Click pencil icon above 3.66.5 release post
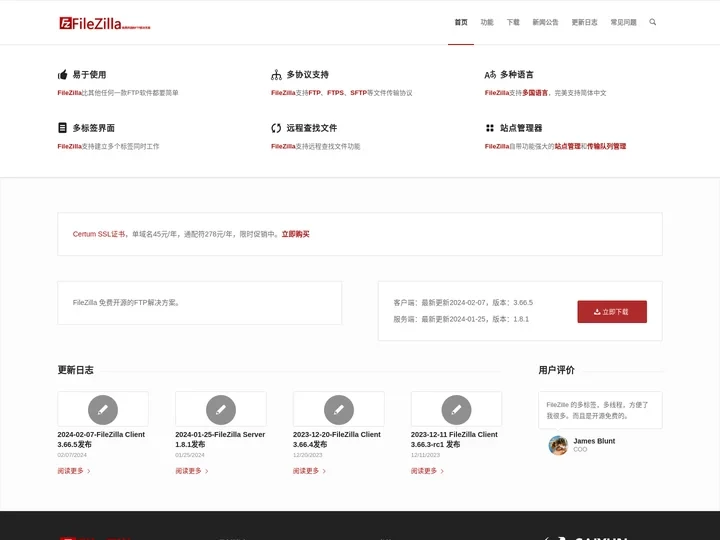 103,410
